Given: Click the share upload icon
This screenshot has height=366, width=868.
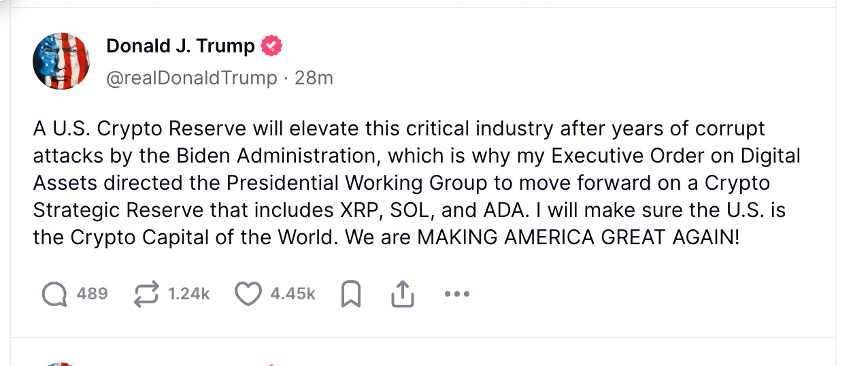Looking at the screenshot, I should (x=403, y=294).
